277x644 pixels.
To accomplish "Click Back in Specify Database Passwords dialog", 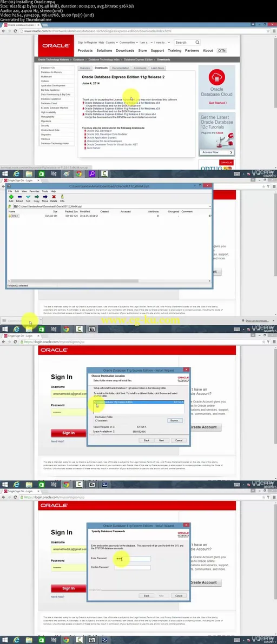I will pos(146,595).
